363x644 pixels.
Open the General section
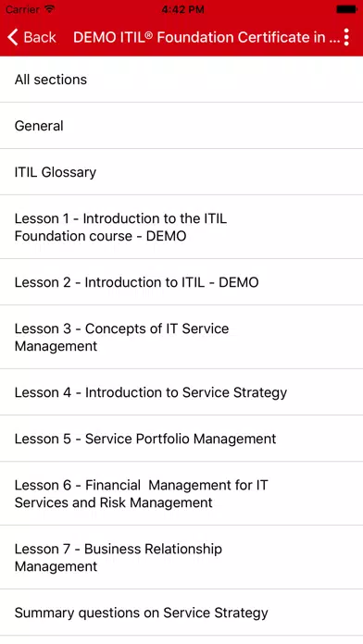[x=181, y=126]
